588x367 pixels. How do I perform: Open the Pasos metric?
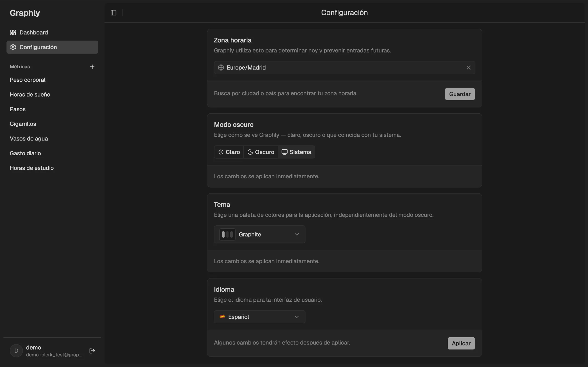52,109
